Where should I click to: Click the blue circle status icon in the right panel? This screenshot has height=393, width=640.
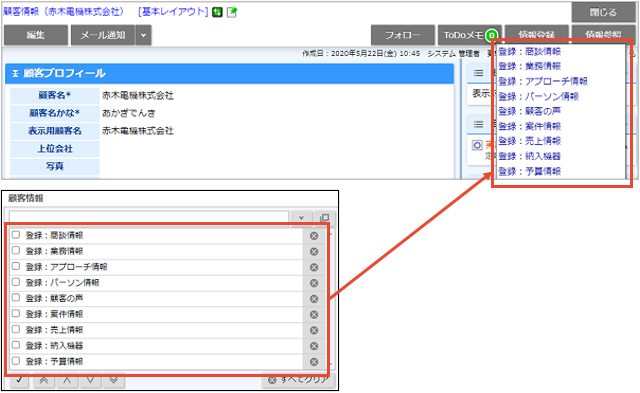(x=477, y=145)
